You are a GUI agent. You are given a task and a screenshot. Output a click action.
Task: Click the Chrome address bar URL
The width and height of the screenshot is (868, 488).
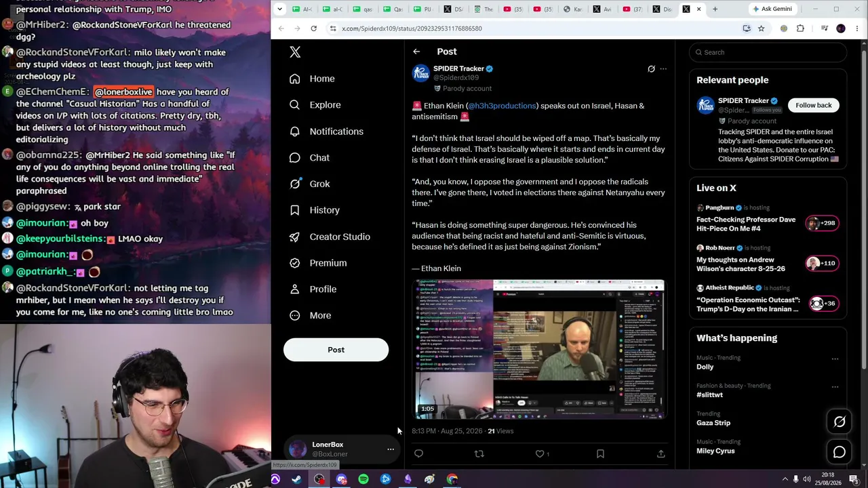(x=412, y=28)
